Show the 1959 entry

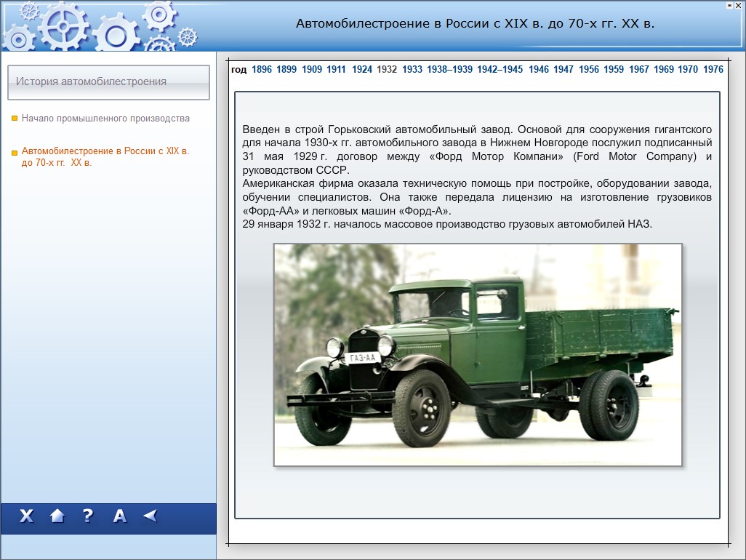(614, 70)
